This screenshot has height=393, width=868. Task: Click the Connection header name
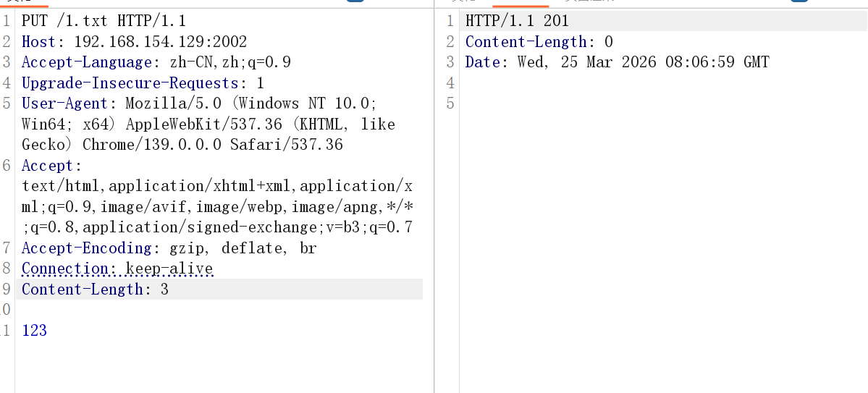(x=64, y=269)
